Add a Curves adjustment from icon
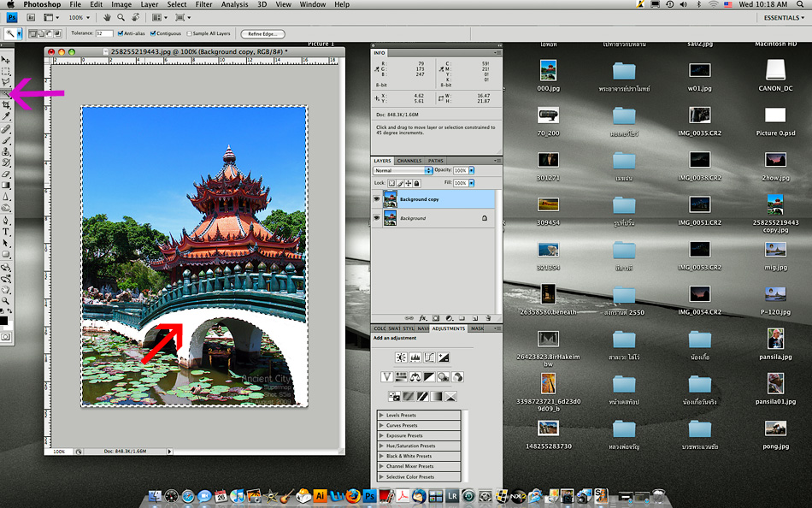812x508 pixels. click(429, 357)
